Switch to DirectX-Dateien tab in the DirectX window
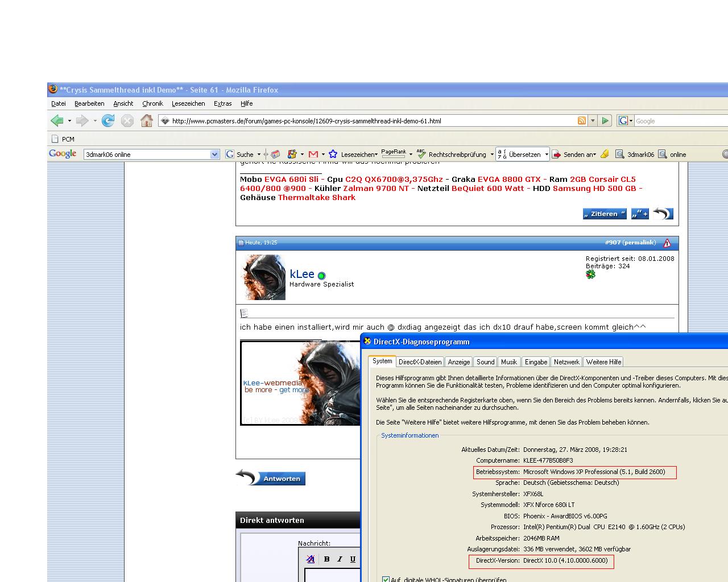Screen dimensions: 728x582 420,362
